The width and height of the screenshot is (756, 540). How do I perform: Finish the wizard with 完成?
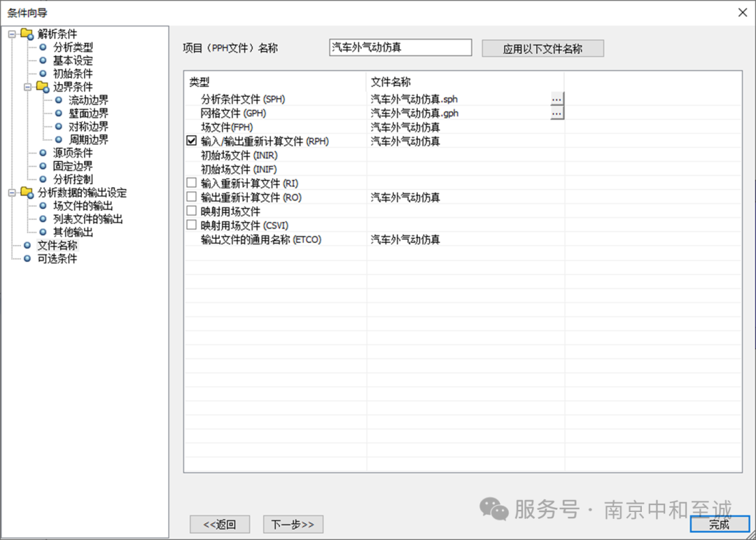[x=720, y=525]
